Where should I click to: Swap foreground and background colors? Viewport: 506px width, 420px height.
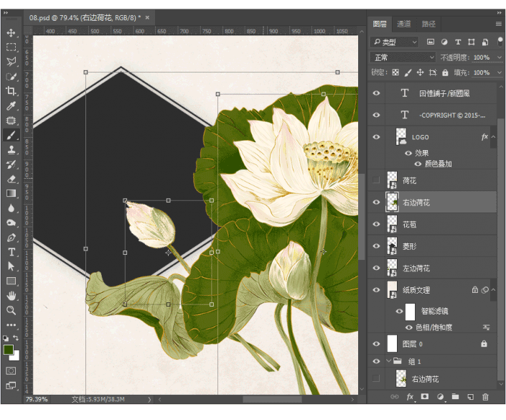coord(16,338)
